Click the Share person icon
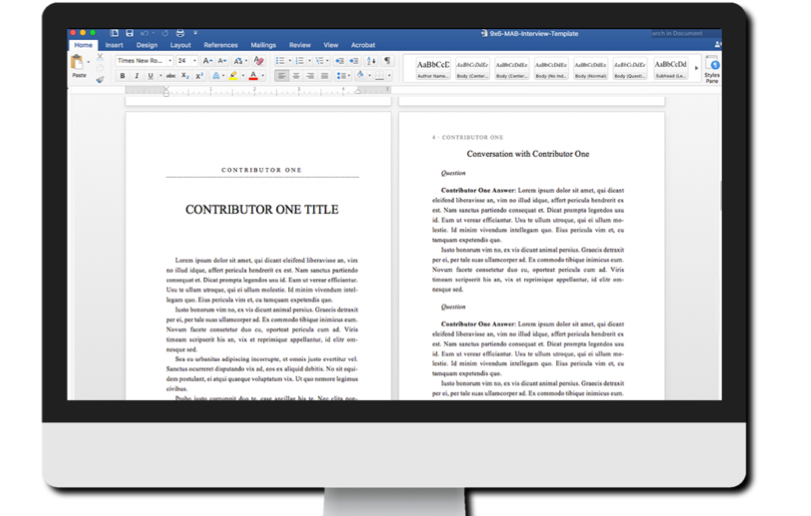Screen dimensions: 811x516 tap(717, 44)
